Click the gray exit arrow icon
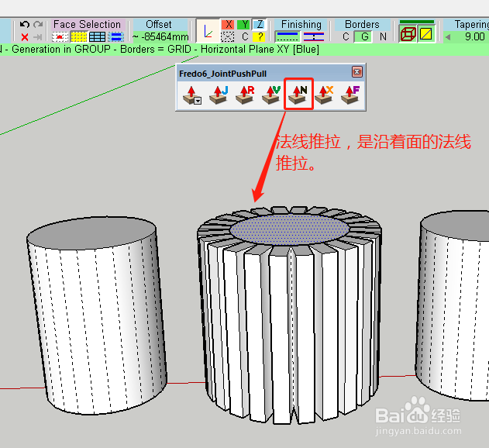The height and width of the screenshot is (448, 489). click(38, 37)
